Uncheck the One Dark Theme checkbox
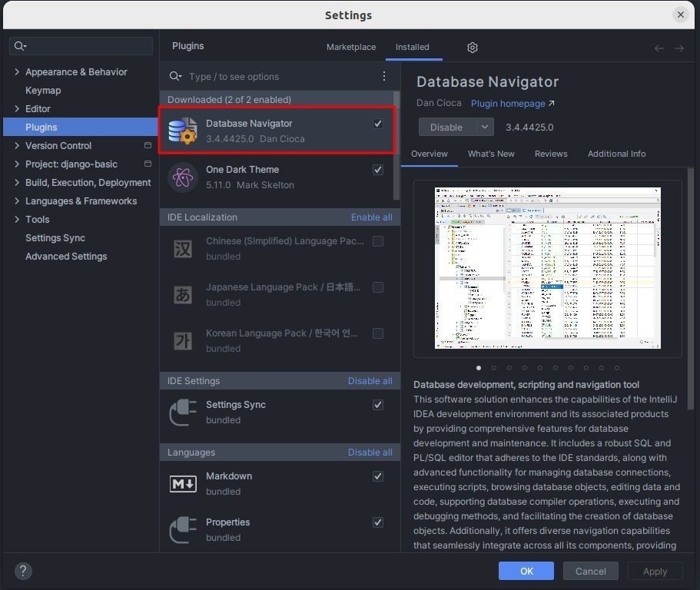The image size is (700, 590). point(378,170)
